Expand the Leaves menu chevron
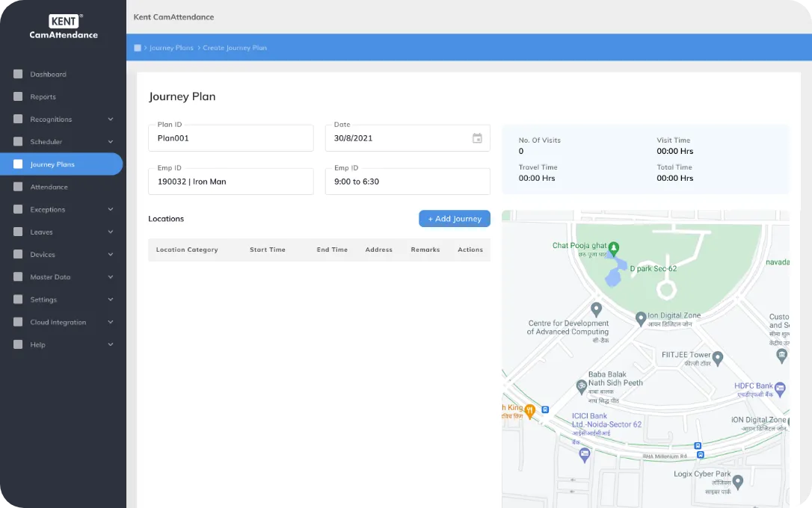 [111, 232]
